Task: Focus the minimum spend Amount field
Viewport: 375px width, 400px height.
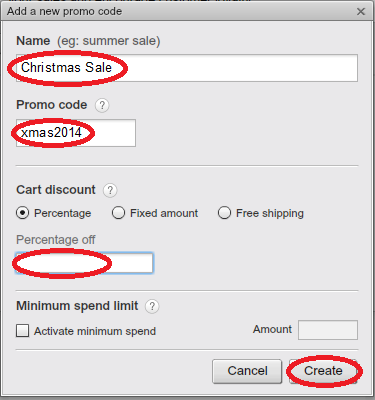Action: point(328,330)
